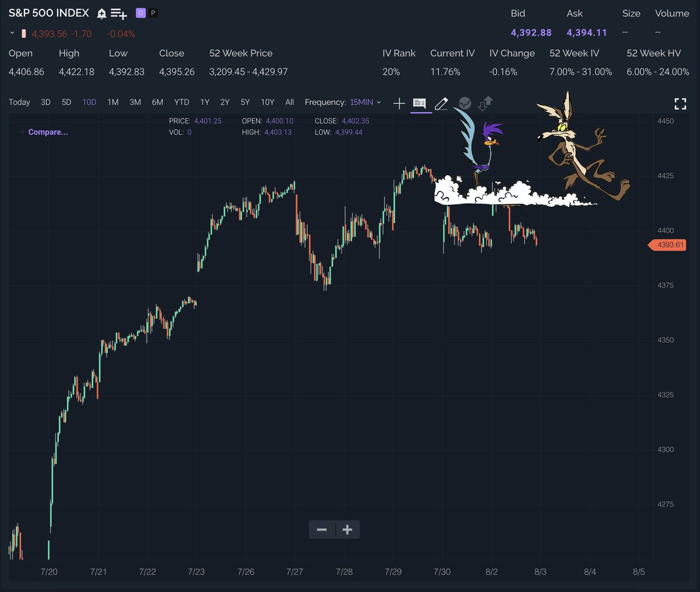Viewport: 700px width, 592px height.
Task: Toggle the chart data tooltip icon
Action: pos(419,104)
